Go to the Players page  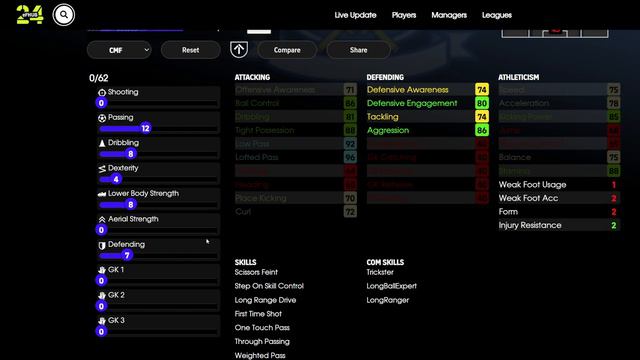404,15
